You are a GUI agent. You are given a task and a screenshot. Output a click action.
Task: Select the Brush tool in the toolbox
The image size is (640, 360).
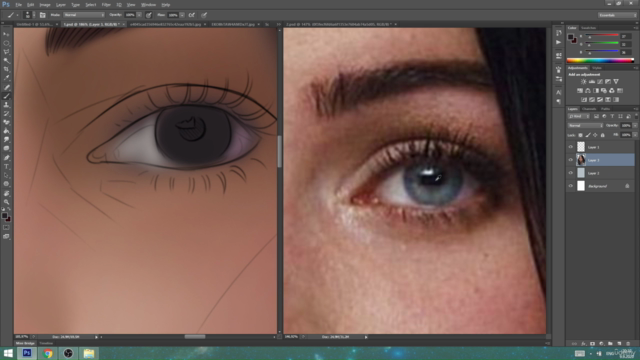click(6, 96)
